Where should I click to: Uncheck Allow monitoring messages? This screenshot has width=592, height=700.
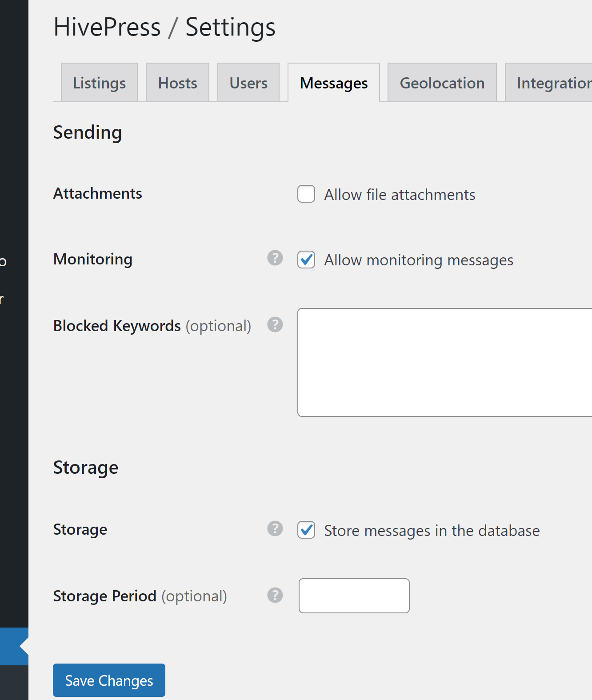306,260
